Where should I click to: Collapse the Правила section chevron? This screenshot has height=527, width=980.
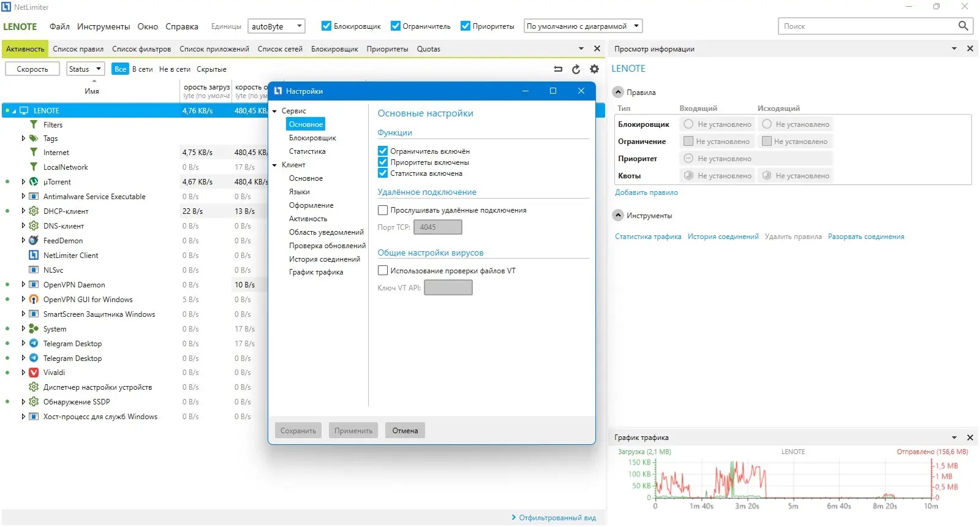point(618,92)
